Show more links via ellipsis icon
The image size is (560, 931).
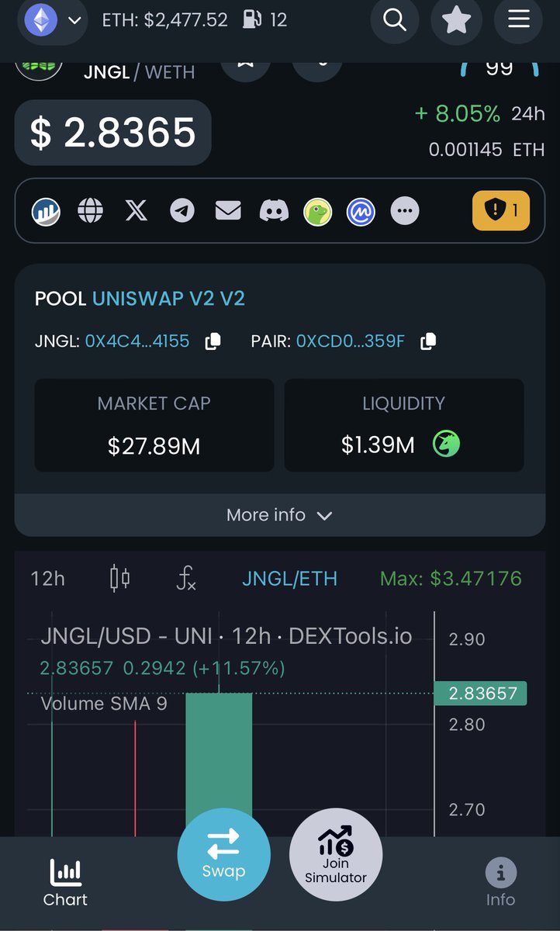(405, 211)
